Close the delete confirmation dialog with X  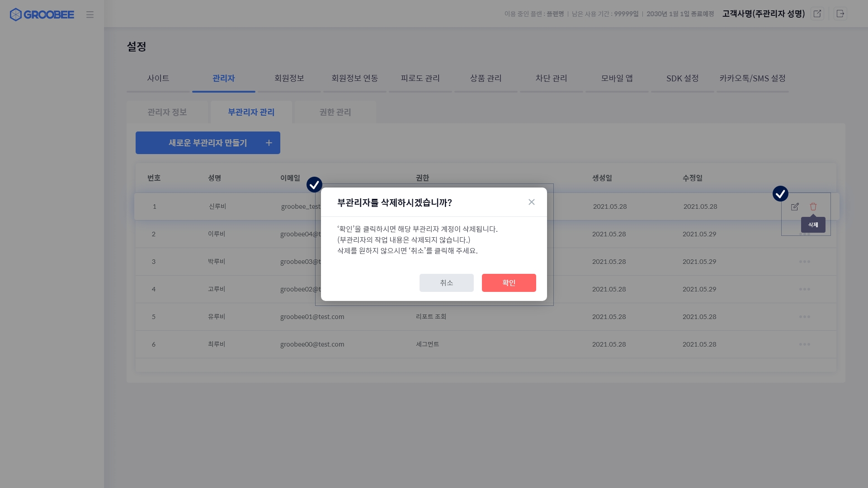click(x=532, y=202)
